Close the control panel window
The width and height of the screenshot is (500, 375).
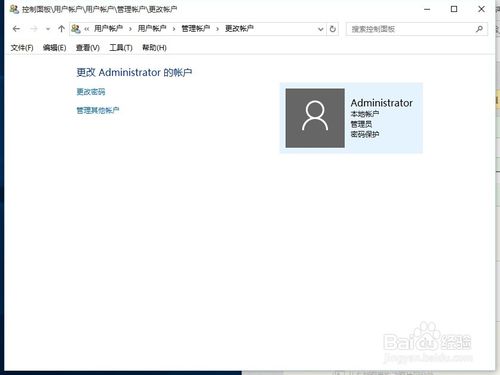[481, 9]
